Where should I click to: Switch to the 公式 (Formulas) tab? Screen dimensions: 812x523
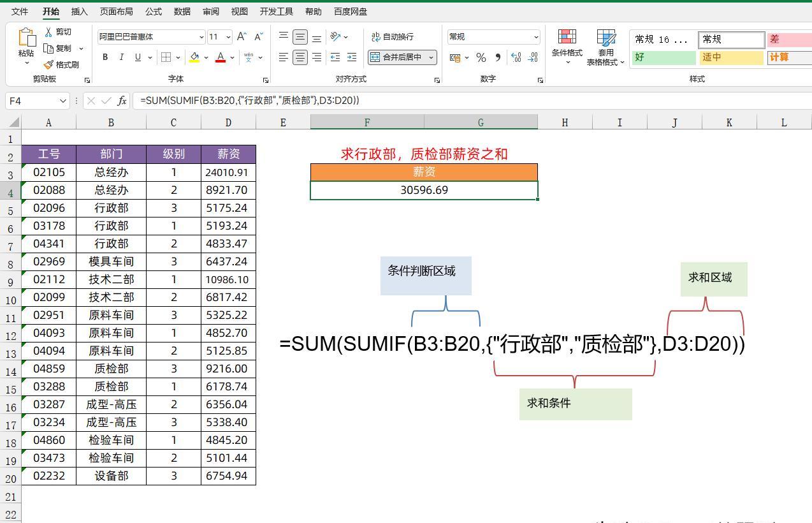[x=154, y=11]
